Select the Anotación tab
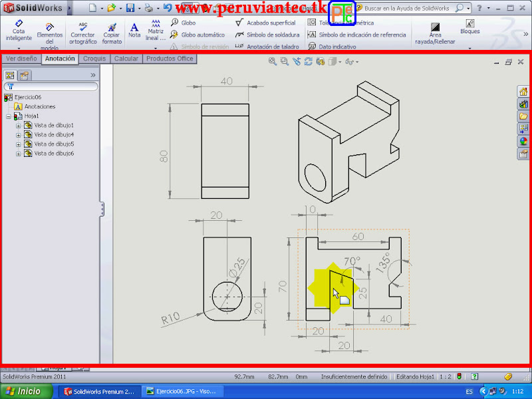Viewport: 532px width, 399px height. click(x=60, y=59)
